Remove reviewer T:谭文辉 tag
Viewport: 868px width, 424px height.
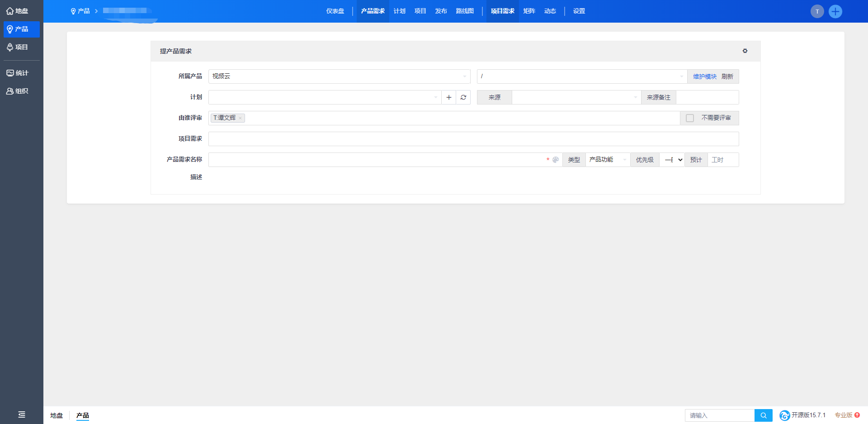coord(240,118)
